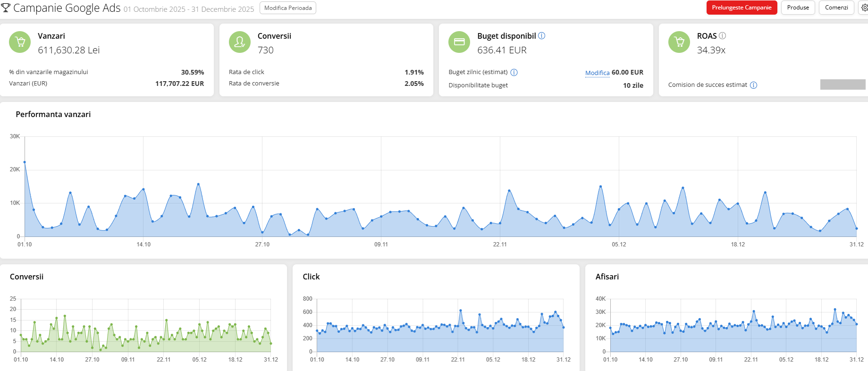Click the Conversii user icon
The height and width of the screenshot is (371, 868).
240,42
